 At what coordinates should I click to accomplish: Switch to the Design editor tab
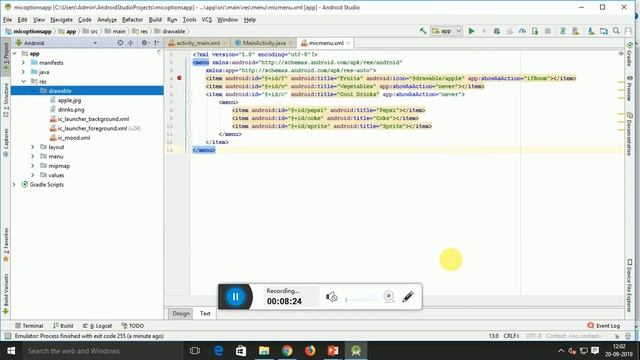(181, 313)
